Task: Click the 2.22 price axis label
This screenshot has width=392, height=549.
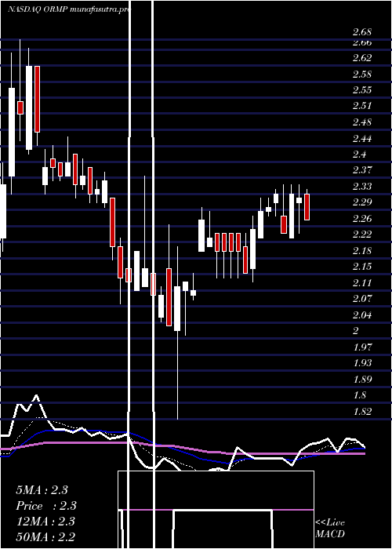Action: point(362,235)
